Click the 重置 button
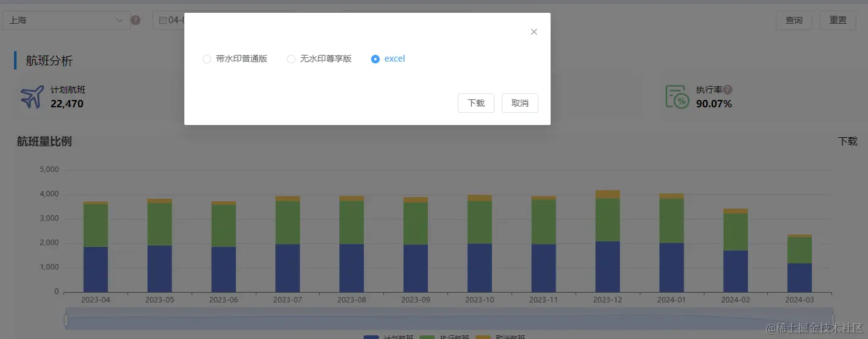Viewport: 868px width, 339px height. [x=838, y=20]
